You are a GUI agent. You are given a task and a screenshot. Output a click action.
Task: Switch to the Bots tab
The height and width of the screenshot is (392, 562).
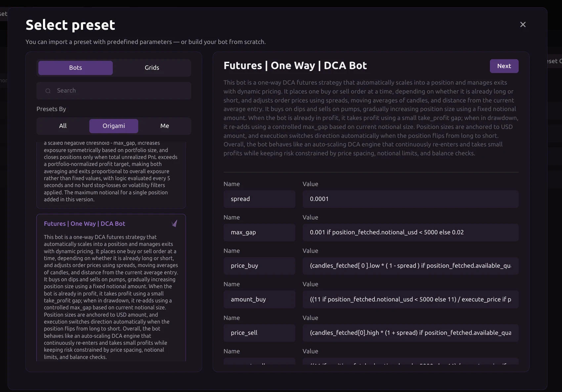click(75, 68)
